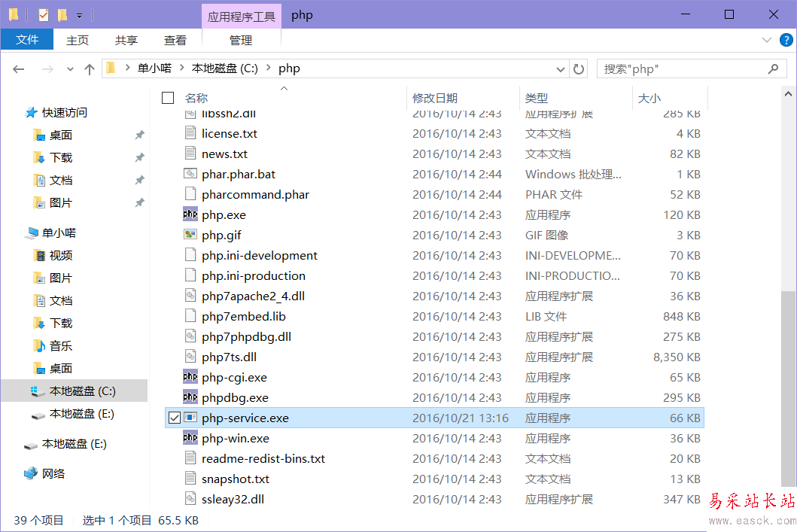The width and height of the screenshot is (797, 532).
Task: Switch to the 共享 ribbon tab
Action: (126, 40)
